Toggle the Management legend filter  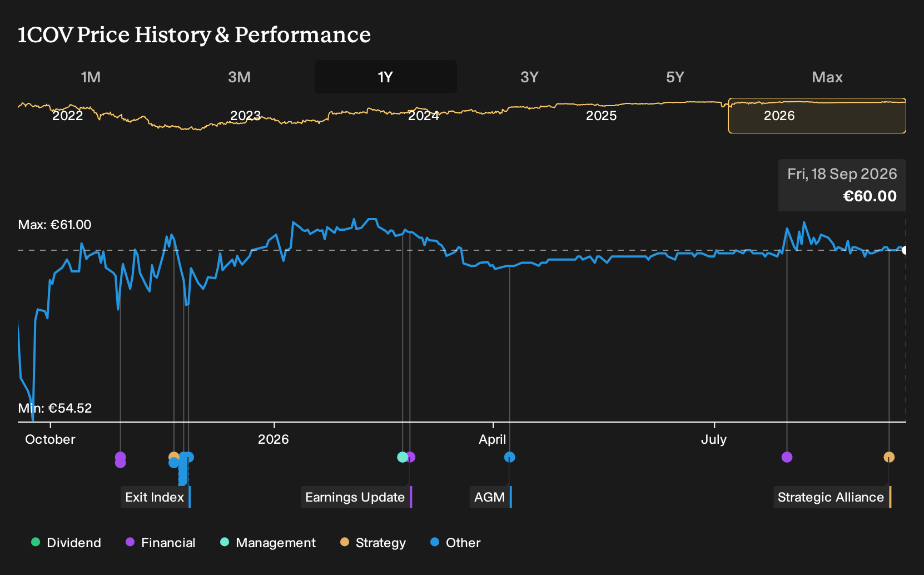point(268,543)
